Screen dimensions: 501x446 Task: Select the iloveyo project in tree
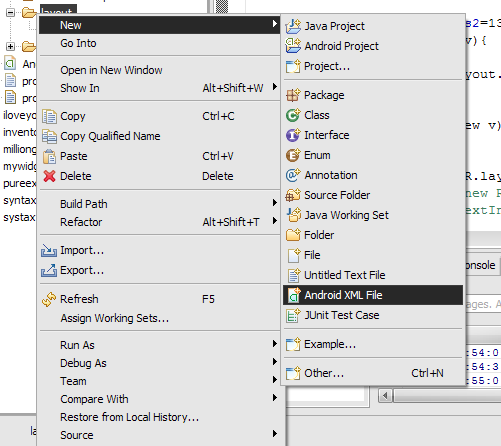[x=19, y=115]
